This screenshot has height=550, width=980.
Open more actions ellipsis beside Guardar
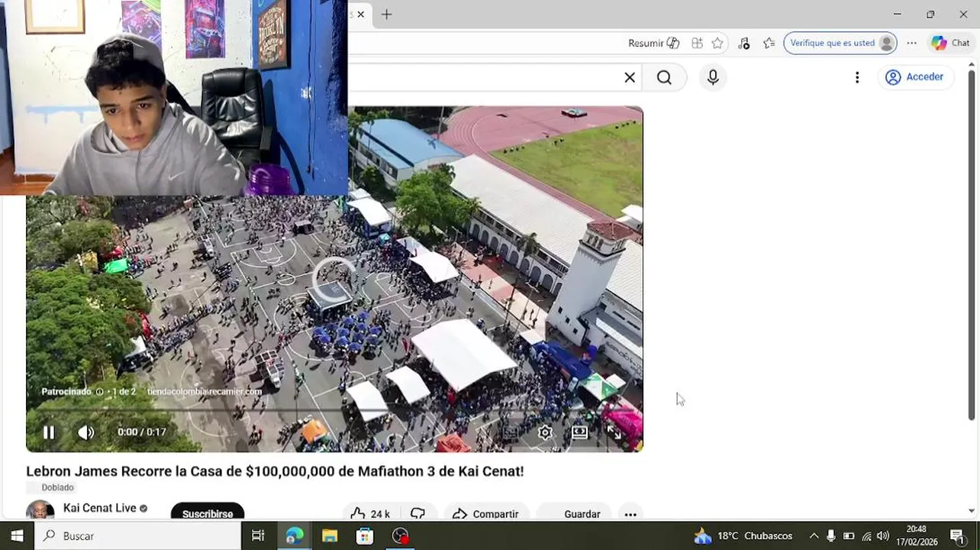630,514
